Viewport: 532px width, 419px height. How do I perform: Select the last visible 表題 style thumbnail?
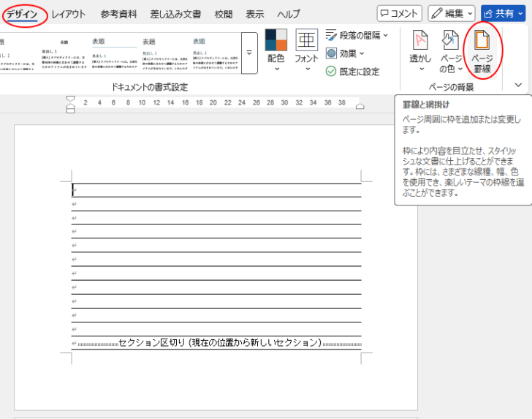215,53
